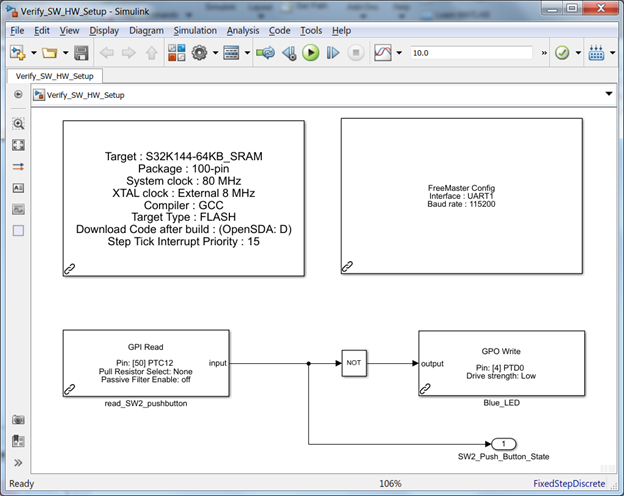This screenshot has width=624, height=496.
Task: Select Zoom tool in left palette
Action: pos(18,123)
